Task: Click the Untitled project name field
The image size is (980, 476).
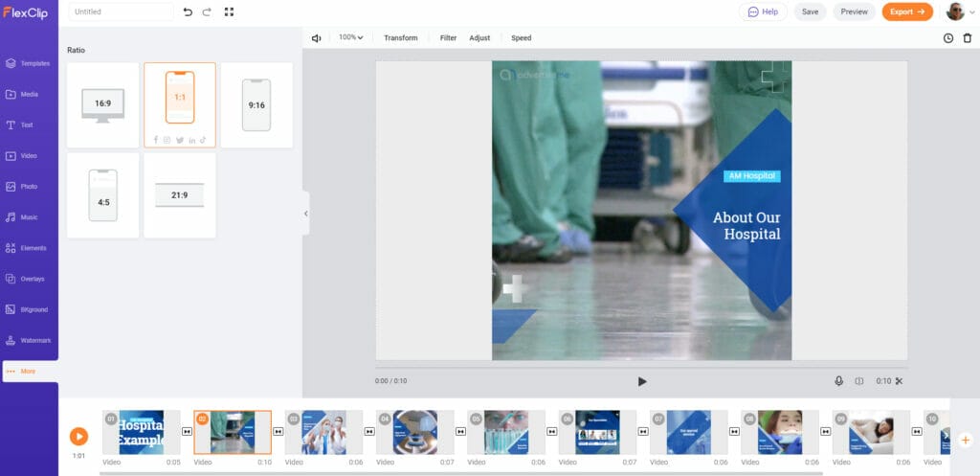Action: coord(121,11)
